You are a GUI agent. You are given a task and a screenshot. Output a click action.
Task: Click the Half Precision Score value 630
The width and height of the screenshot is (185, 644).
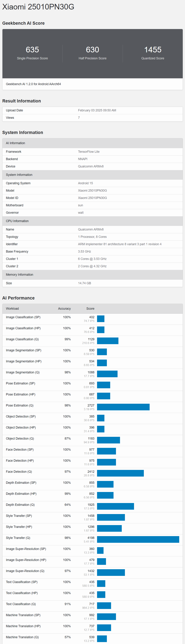[x=92, y=50]
